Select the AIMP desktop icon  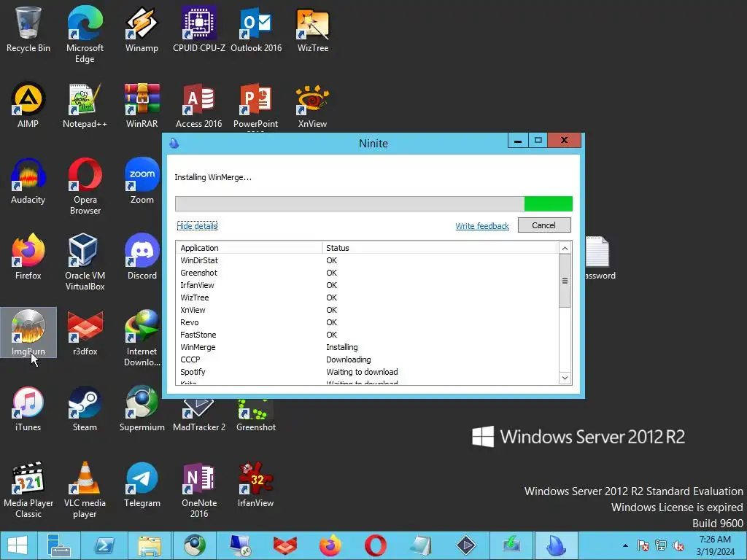28,105
